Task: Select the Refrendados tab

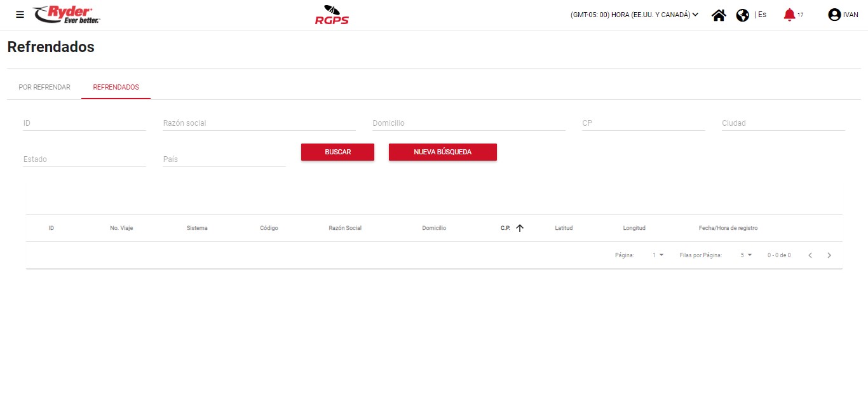Action: pos(116,87)
